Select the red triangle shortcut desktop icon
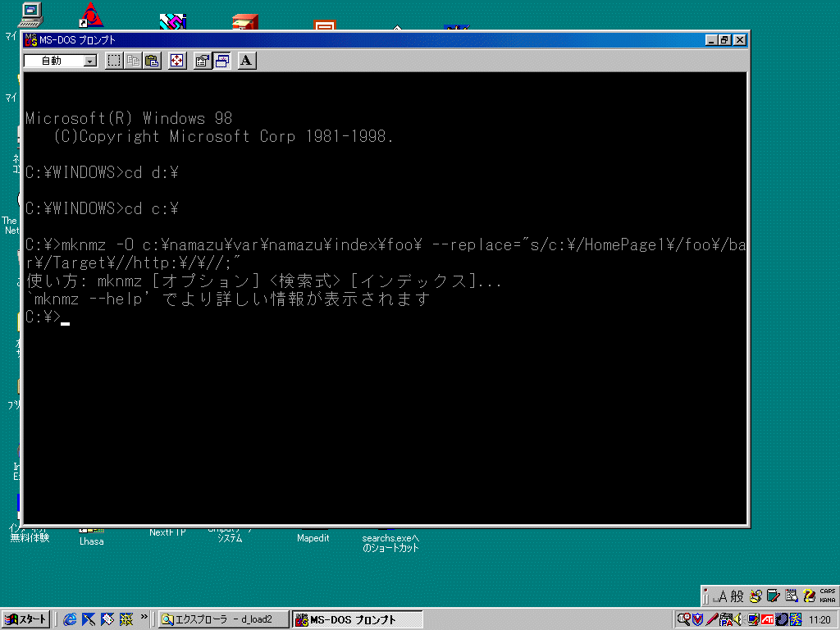840x630 pixels. coord(91,15)
